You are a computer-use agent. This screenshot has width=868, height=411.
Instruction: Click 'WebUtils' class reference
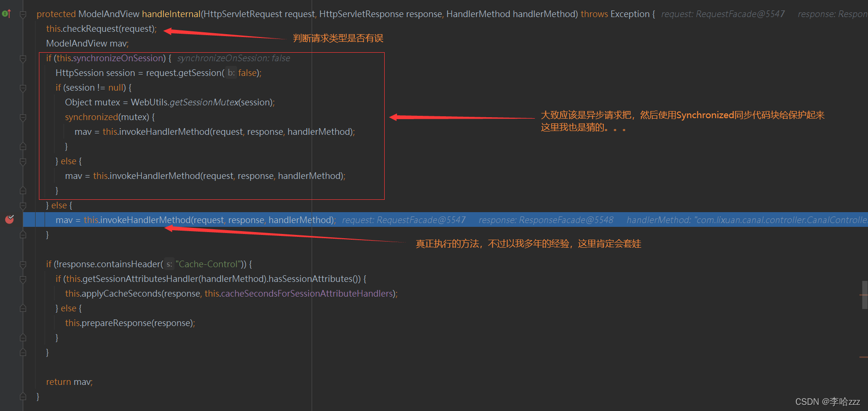149,103
